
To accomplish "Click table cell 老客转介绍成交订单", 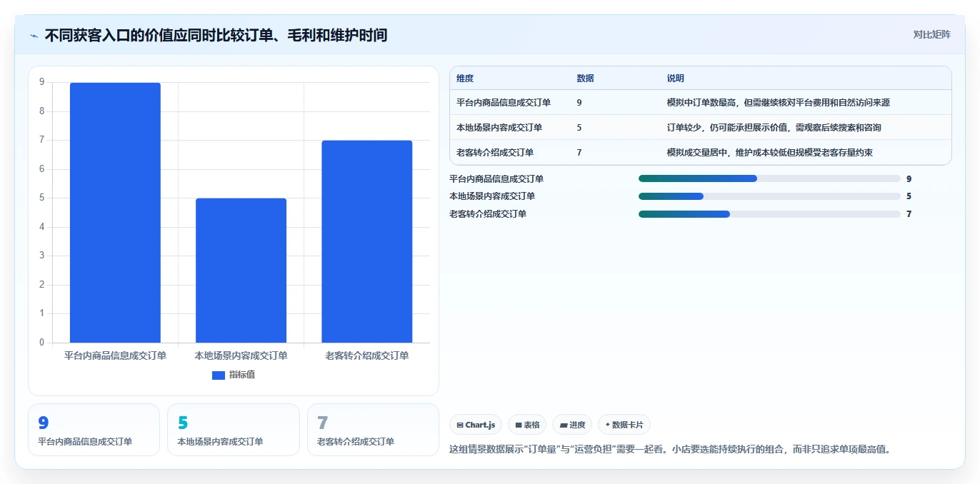I will click(495, 152).
